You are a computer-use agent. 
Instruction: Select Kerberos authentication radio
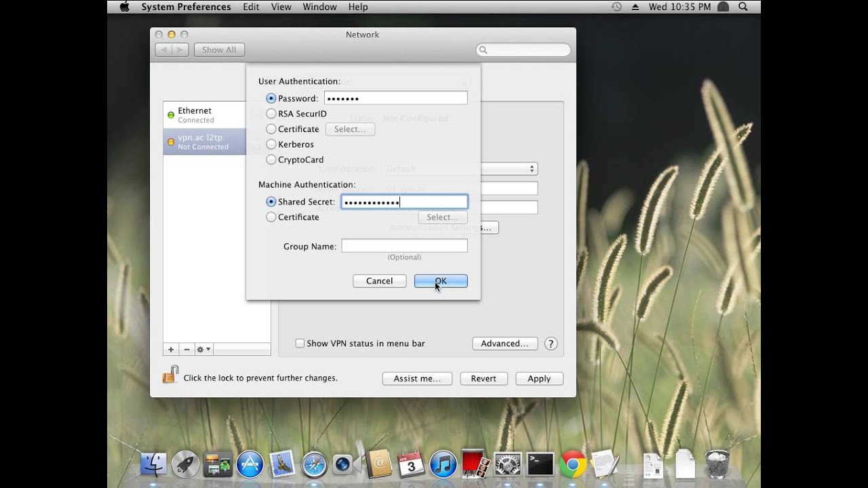(x=271, y=144)
